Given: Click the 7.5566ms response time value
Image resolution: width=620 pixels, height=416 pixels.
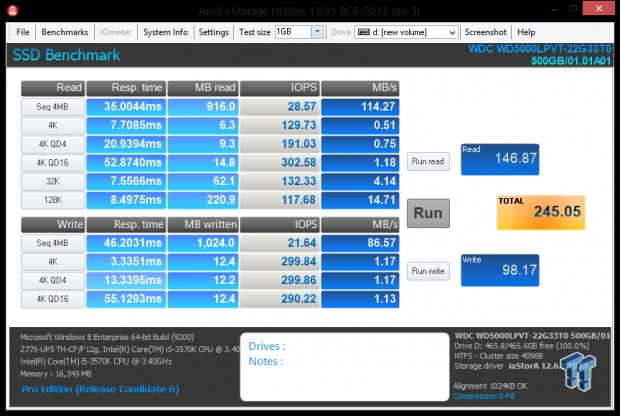Looking at the screenshot, I should (126, 181).
